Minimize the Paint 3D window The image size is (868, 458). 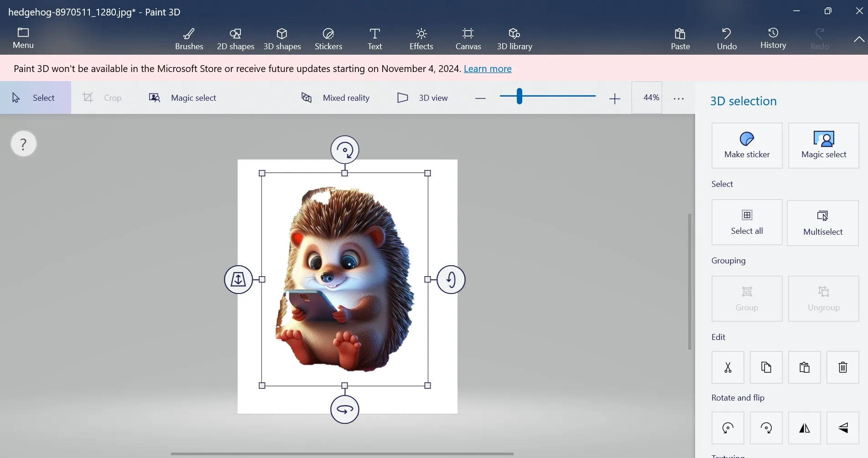point(796,11)
